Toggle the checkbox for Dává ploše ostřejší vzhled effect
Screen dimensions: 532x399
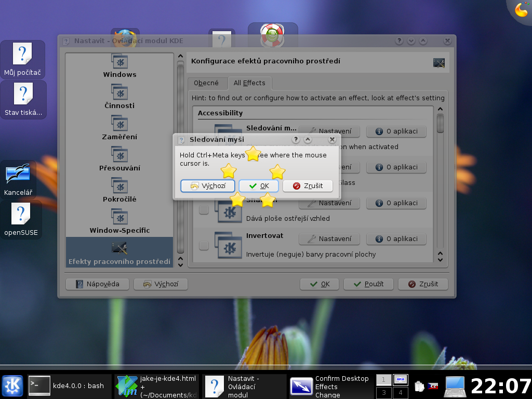(204, 210)
